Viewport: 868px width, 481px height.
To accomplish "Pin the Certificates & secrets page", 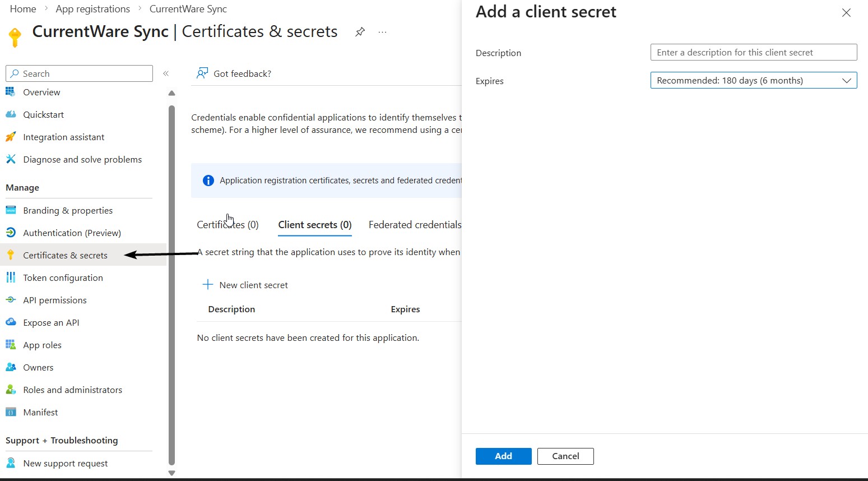I will click(360, 32).
